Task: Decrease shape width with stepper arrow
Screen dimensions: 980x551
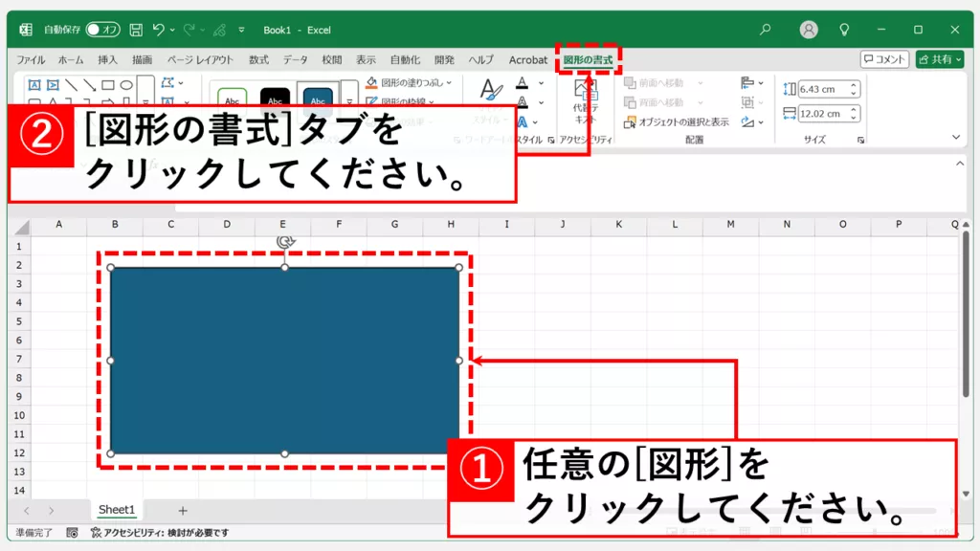Action: coord(854,118)
